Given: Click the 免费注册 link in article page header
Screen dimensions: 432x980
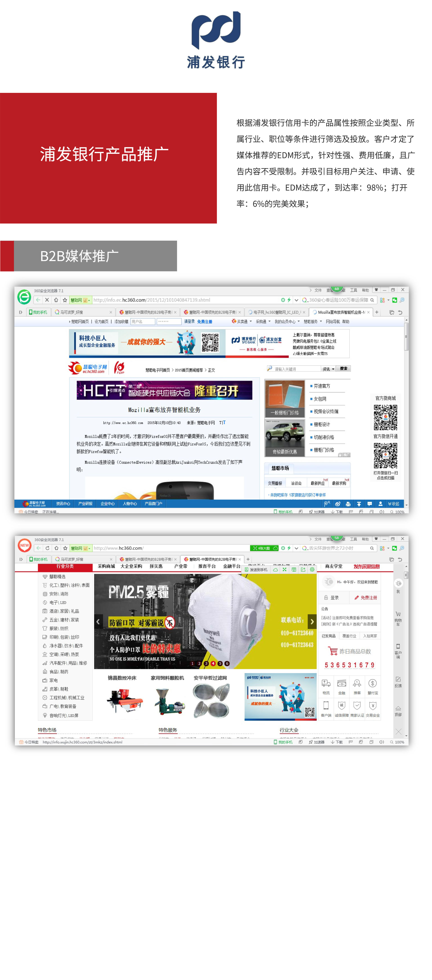Looking at the screenshot, I should pos(204,322).
